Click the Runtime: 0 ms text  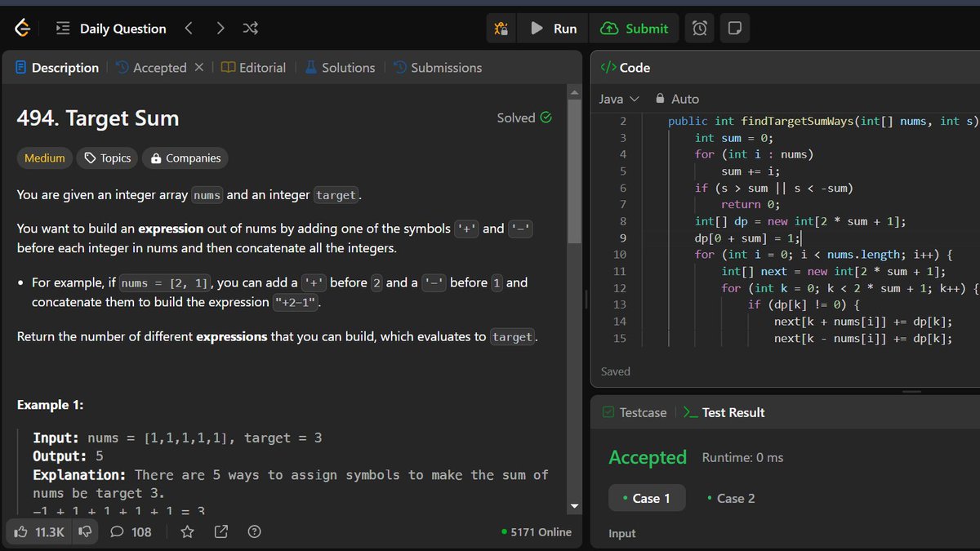[742, 458]
